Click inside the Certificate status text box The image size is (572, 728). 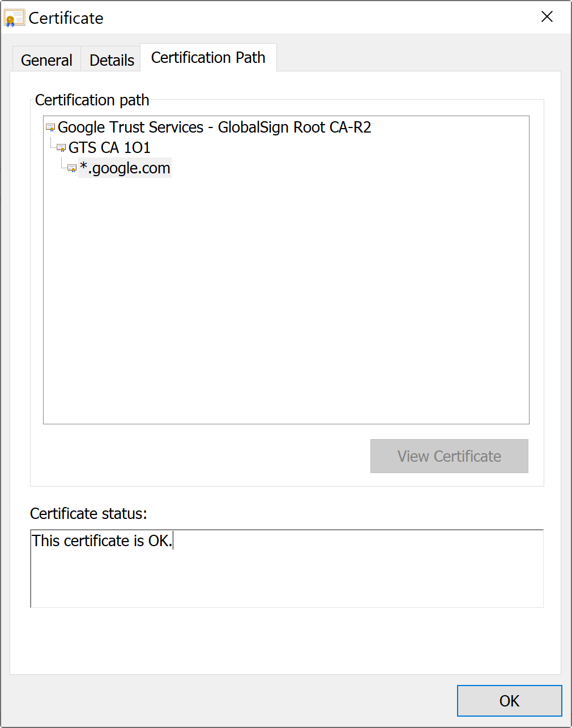point(287,568)
